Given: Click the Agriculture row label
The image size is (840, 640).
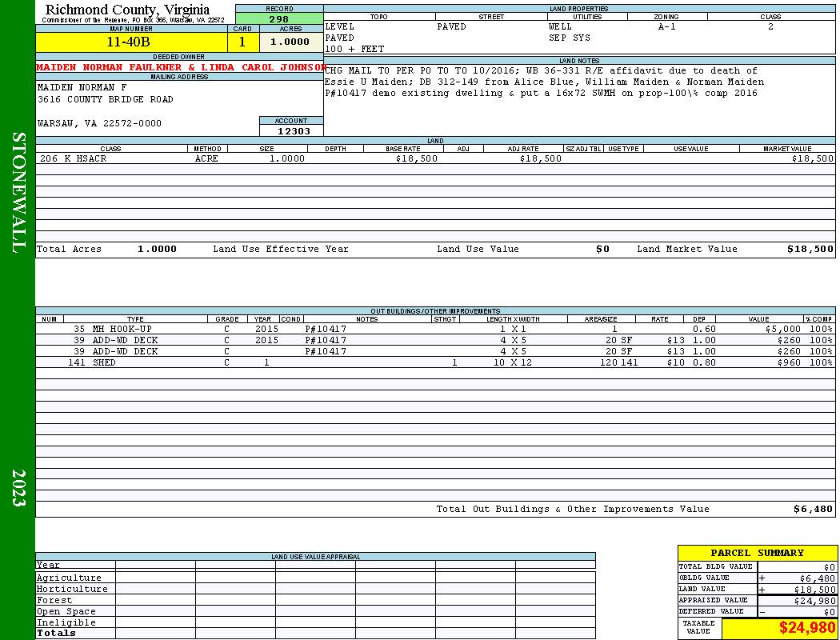Looking at the screenshot, I should pyautogui.click(x=69, y=578).
